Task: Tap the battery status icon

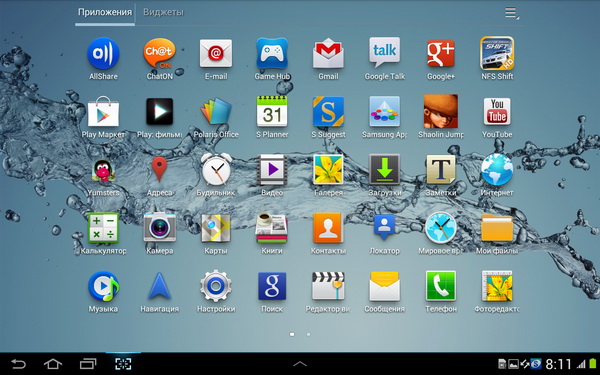Action: [x=593, y=364]
